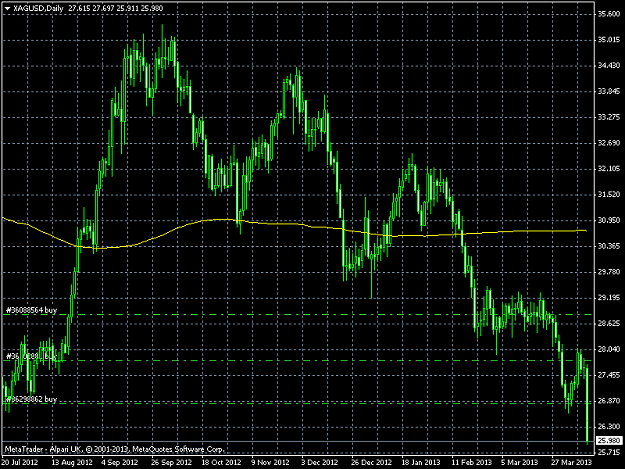The height and width of the screenshot is (469, 625).
Task: Click the 9 Nov 2012 date label
Action: pyautogui.click(x=270, y=462)
